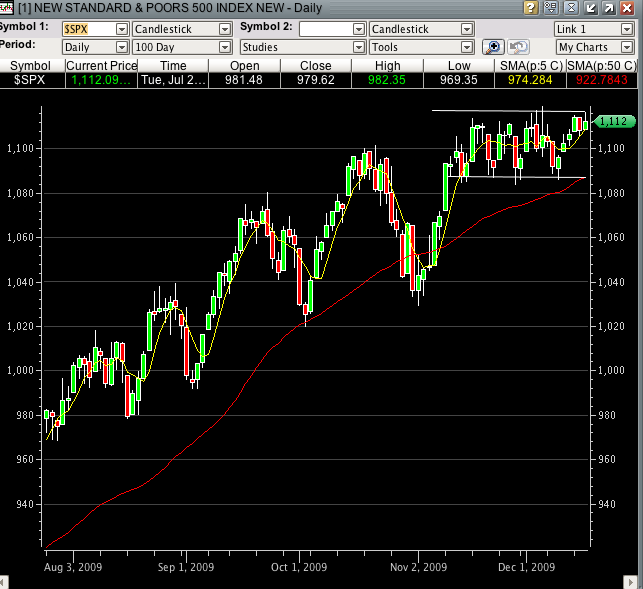Click the yellow question mark help icon
643x589 pixels.
coord(530,8)
